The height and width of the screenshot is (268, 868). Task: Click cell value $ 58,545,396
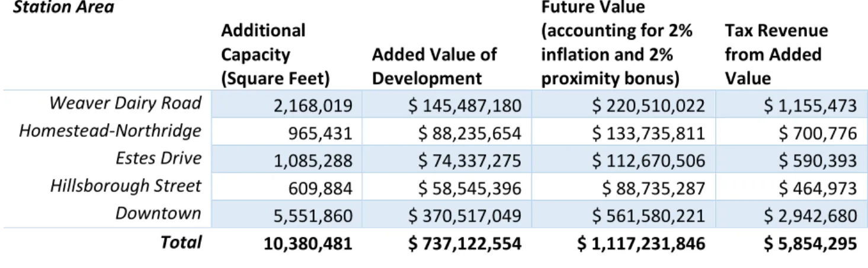click(x=470, y=189)
